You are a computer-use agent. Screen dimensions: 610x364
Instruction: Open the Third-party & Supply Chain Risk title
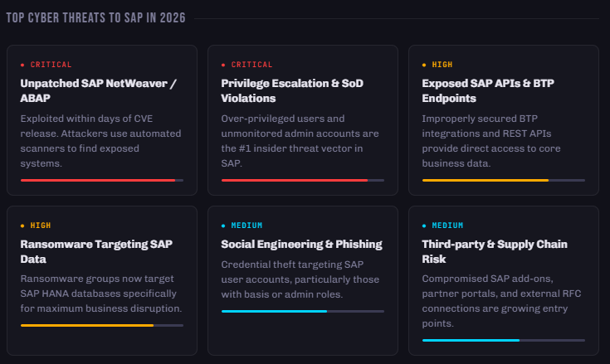495,251
